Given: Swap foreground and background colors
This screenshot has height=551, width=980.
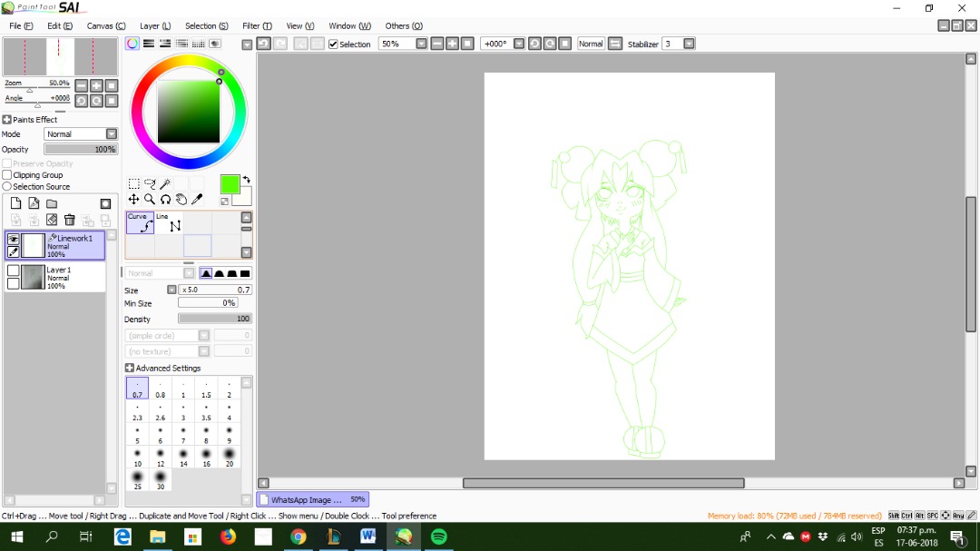Looking at the screenshot, I should [246, 180].
